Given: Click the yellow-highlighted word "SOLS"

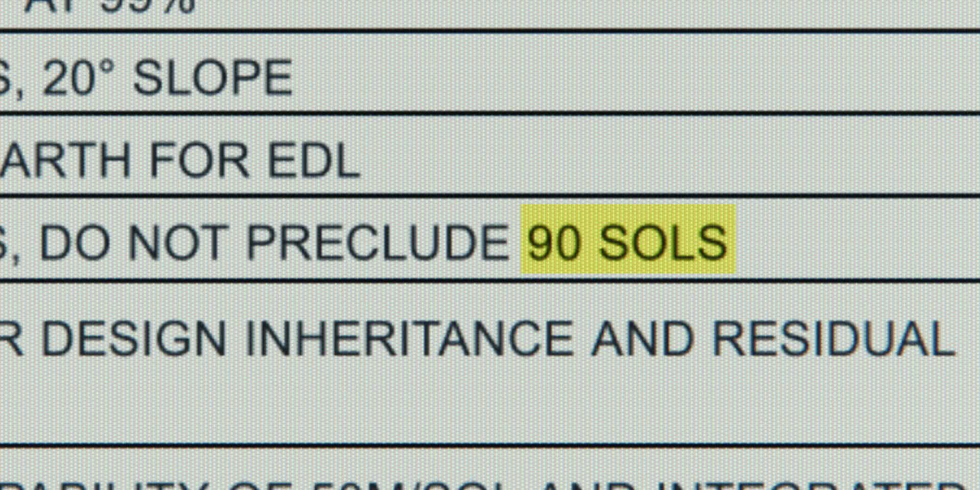Looking at the screenshot, I should point(663,242).
